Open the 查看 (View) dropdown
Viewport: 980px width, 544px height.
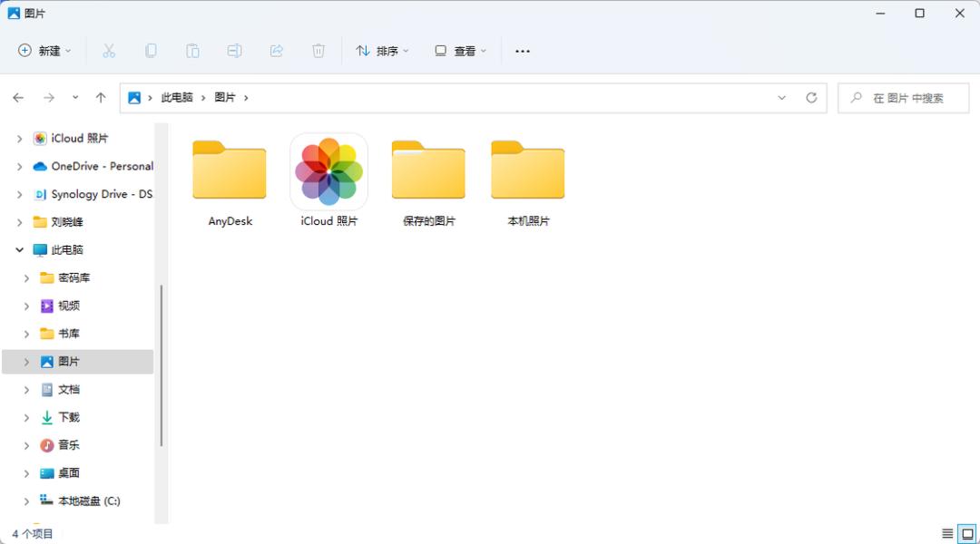460,51
